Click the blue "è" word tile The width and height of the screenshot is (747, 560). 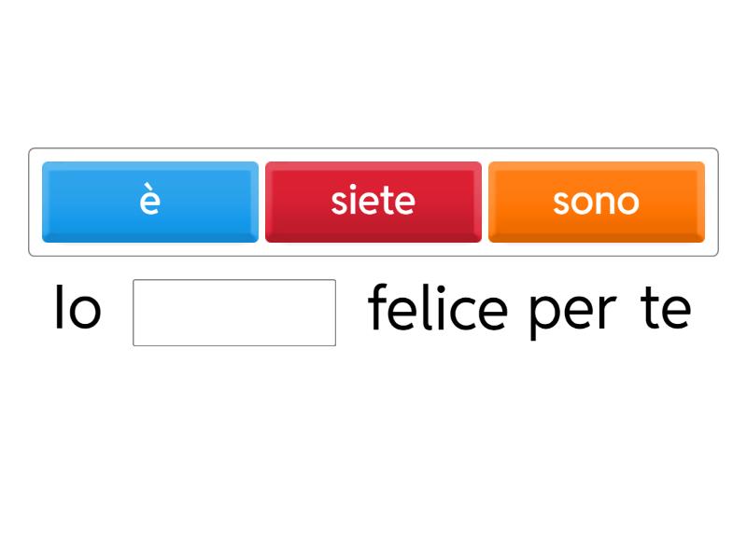150,202
